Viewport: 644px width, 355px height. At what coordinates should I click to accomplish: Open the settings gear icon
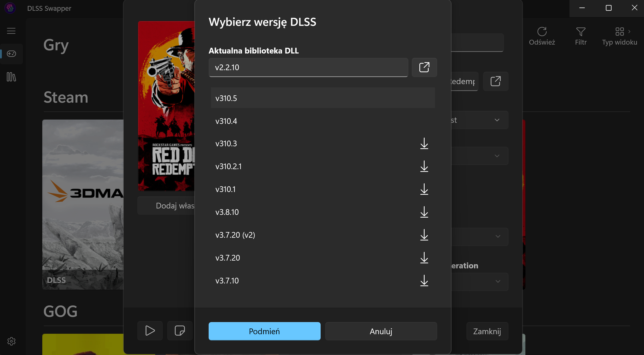click(11, 342)
